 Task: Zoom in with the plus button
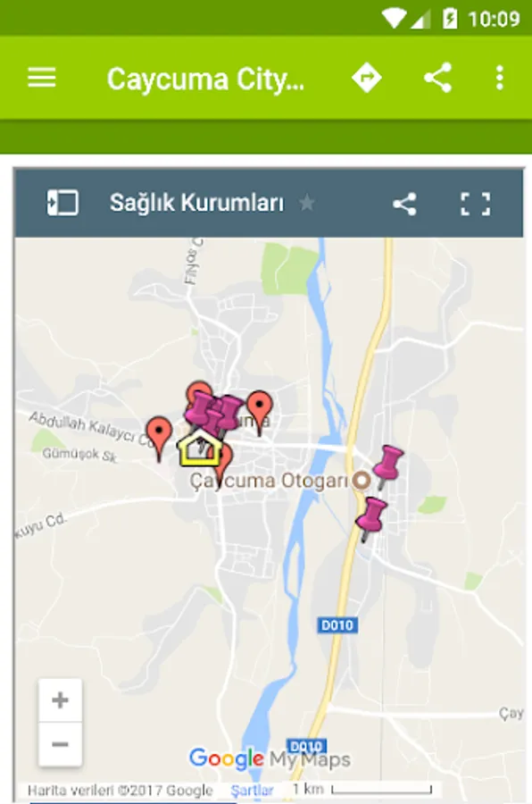(x=60, y=699)
